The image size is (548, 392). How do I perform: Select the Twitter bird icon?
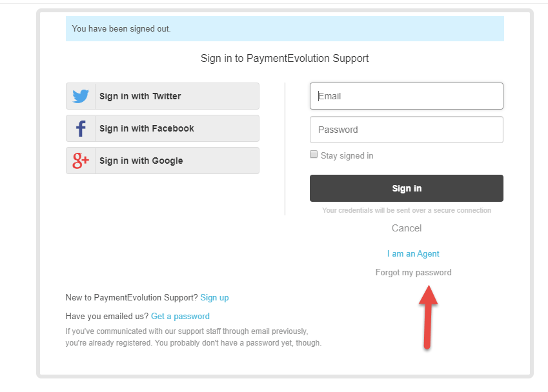pos(80,95)
